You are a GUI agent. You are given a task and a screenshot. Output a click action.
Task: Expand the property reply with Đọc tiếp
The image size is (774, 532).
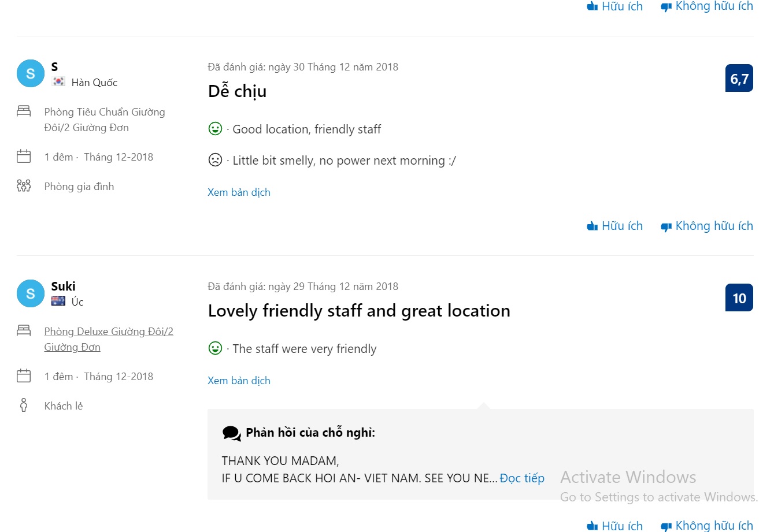[522, 478]
